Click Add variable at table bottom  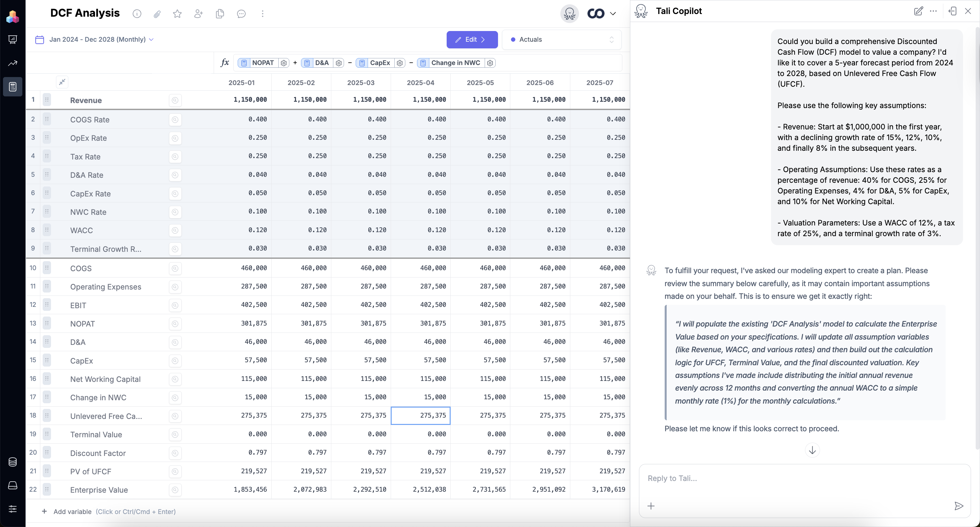pos(72,511)
